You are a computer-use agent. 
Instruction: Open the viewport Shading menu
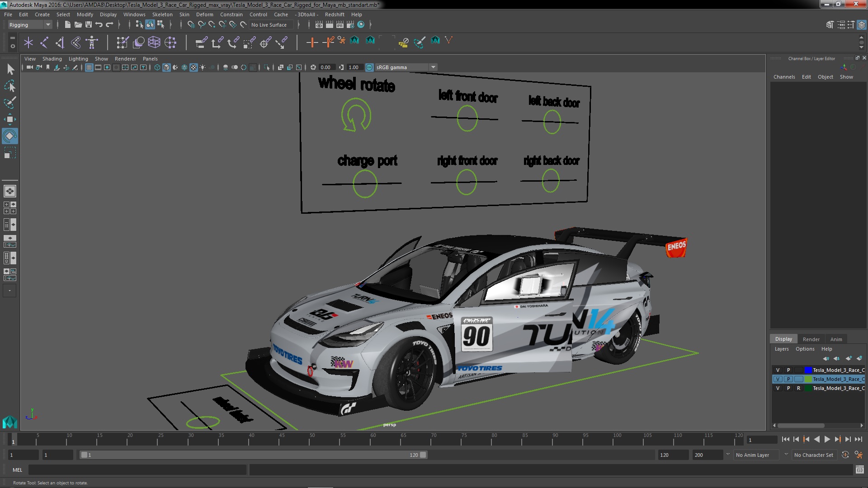(52, 59)
